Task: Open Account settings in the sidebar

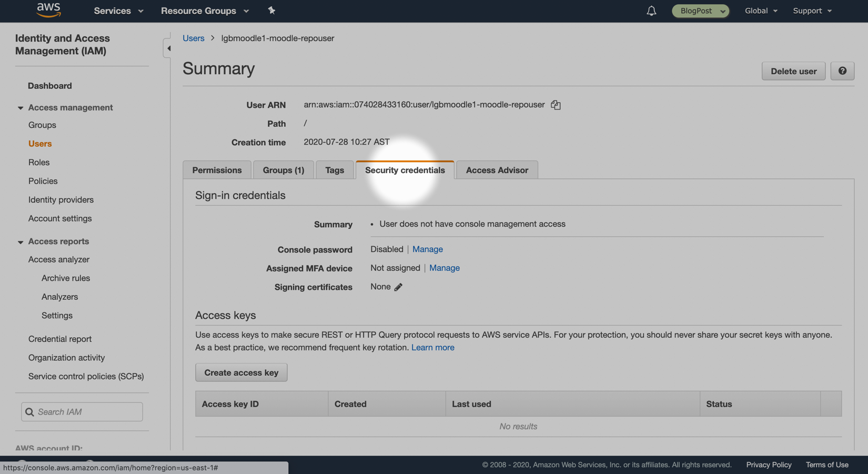Action: tap(60, 218)
